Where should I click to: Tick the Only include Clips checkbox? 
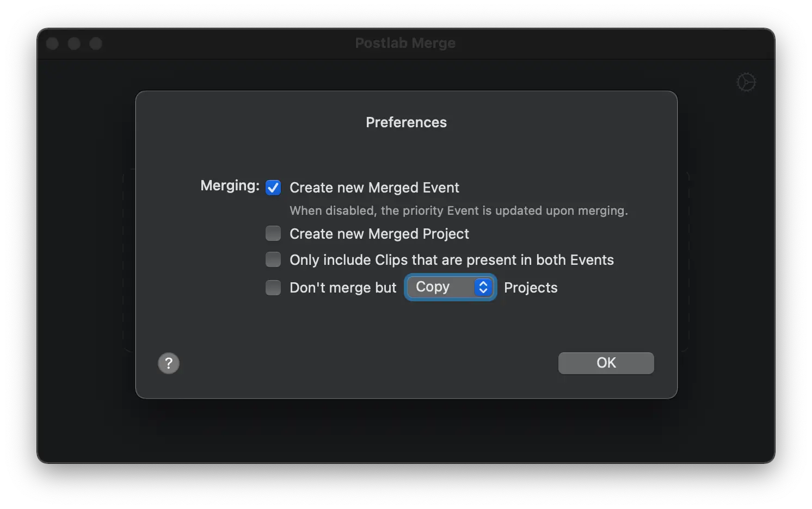273,260
